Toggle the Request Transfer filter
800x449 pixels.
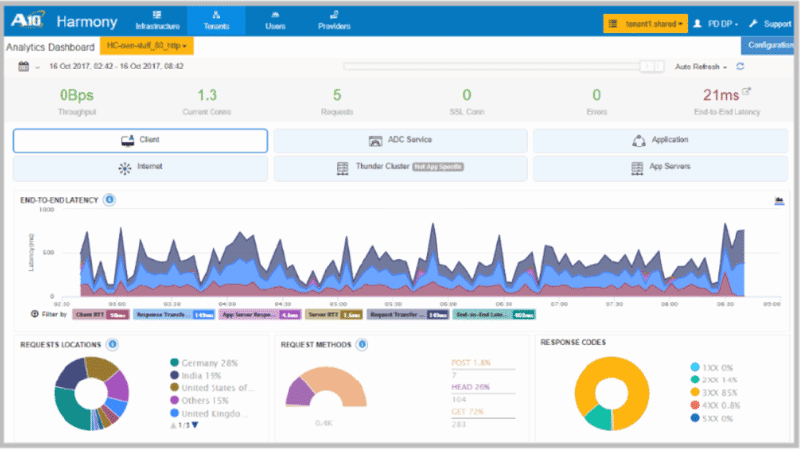(408, 315)
